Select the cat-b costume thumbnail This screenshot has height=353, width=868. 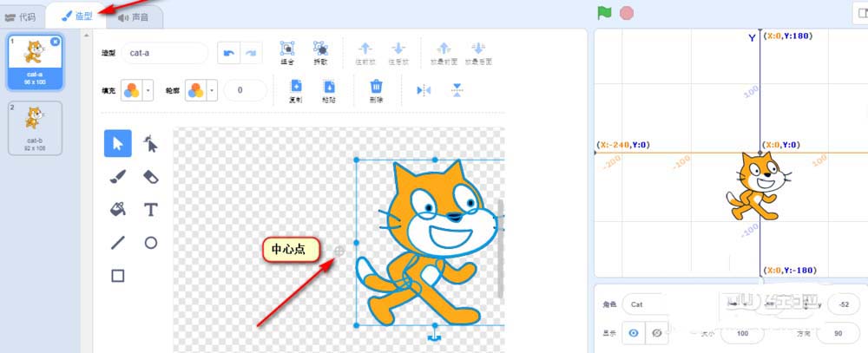coord(35,127)
